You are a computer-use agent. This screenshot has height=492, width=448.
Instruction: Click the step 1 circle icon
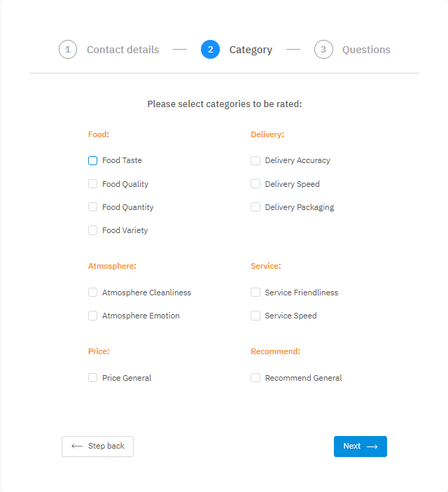tap(68, 50)
